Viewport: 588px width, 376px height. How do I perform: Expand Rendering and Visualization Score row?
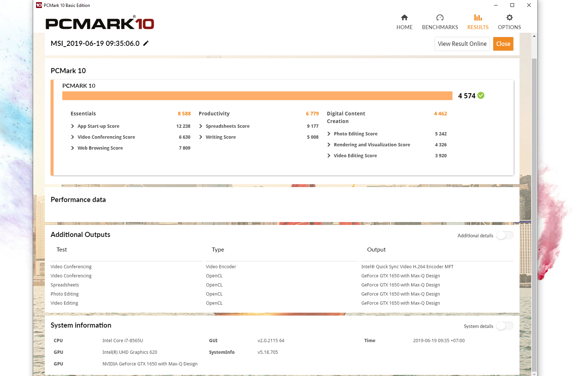(329, 145)
